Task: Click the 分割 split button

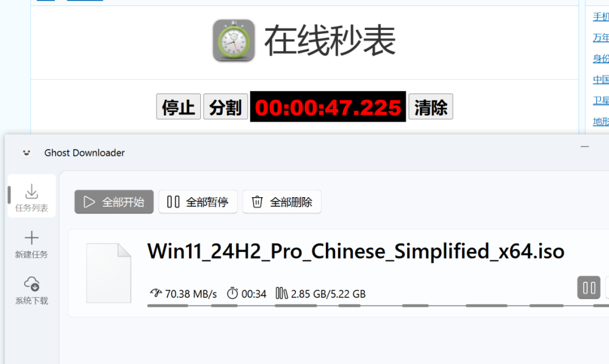Action: coord(226,106)
